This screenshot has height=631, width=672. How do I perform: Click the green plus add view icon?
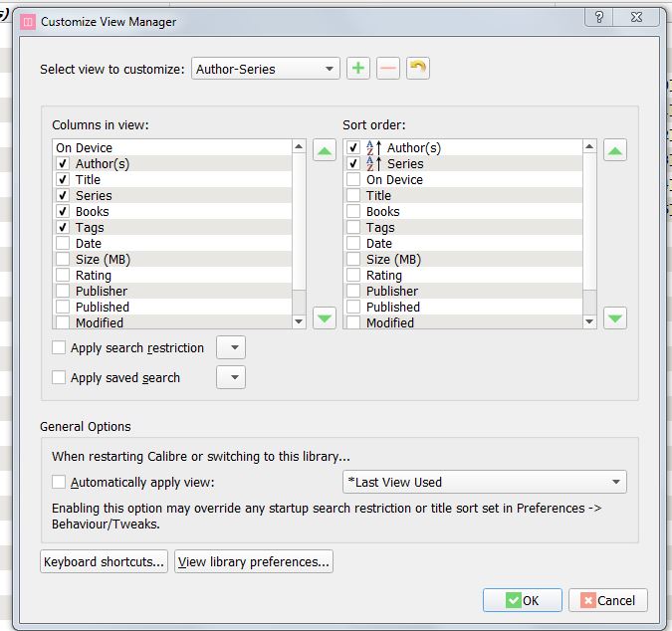(358, 69)
